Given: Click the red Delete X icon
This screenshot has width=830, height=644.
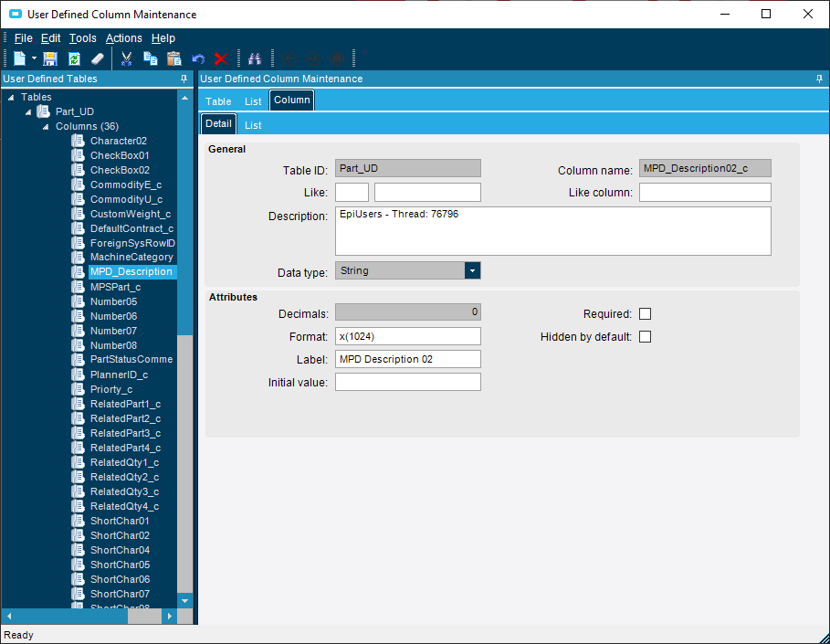Looking at the screenshot, I should point(220,58).
